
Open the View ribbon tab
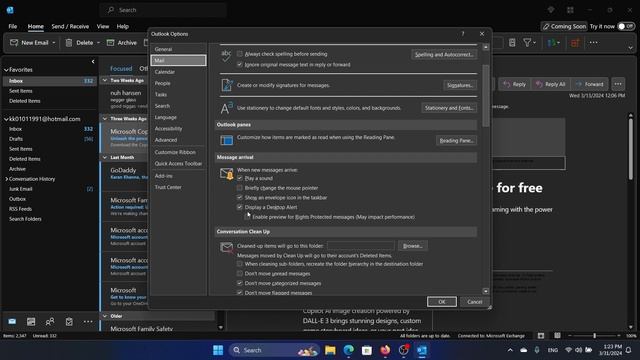103,27
